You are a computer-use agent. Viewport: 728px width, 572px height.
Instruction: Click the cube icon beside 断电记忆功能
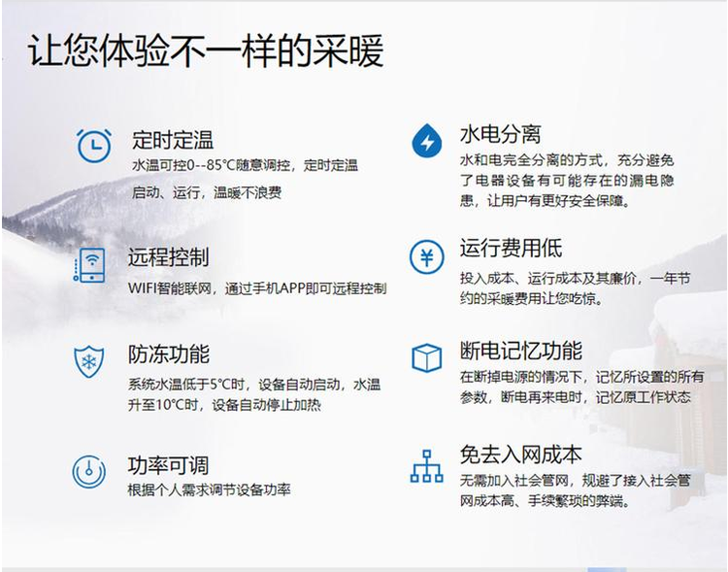coord(426,357)
